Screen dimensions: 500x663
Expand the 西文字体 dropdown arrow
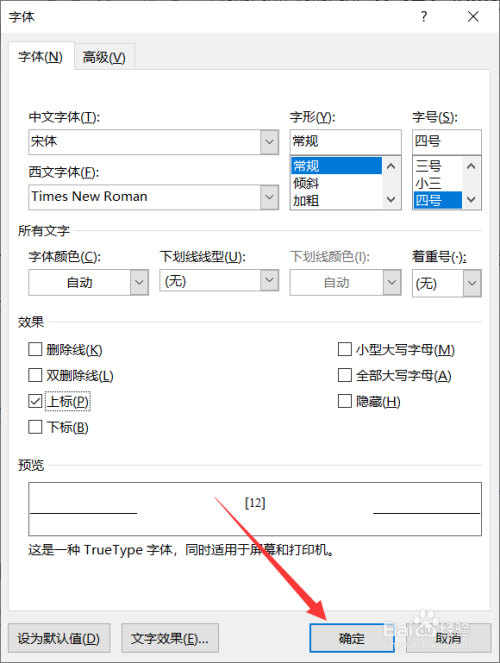coord(269,197)
